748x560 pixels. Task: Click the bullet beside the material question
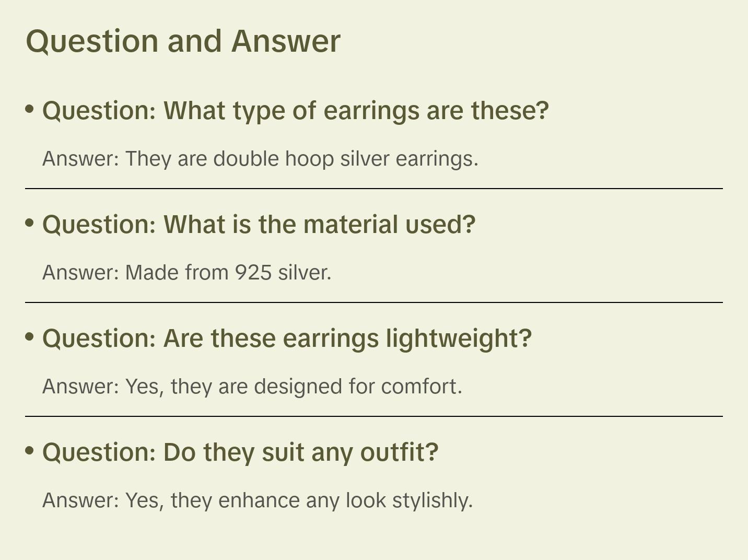pyautogui.click(x=30, y=223)
